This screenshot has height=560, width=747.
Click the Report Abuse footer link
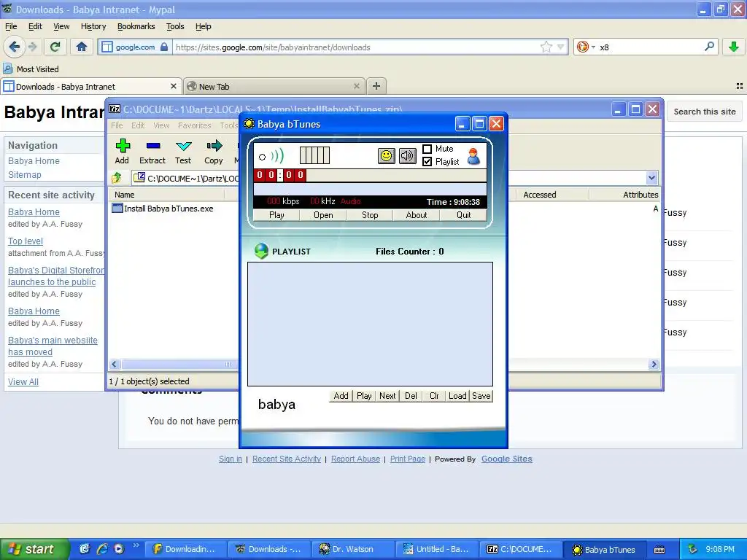pos(355,459)
